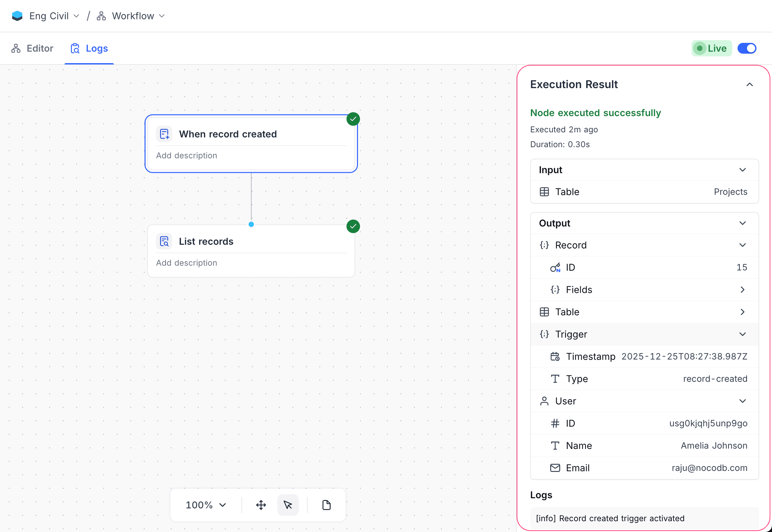
Task: Click the List records node icon
Action: click(164, 241)
